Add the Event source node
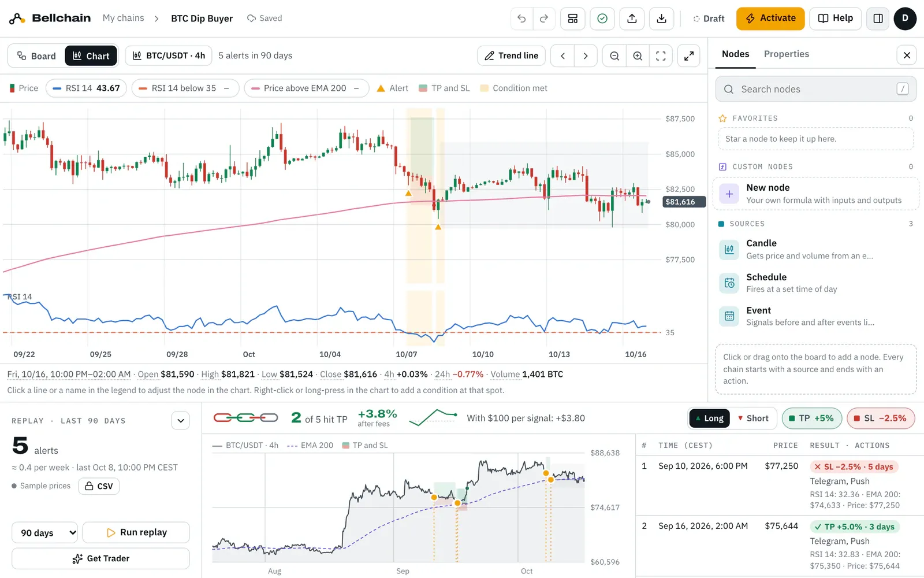The image size is (924, 578). pyautogui.click(x=815, y=316)
